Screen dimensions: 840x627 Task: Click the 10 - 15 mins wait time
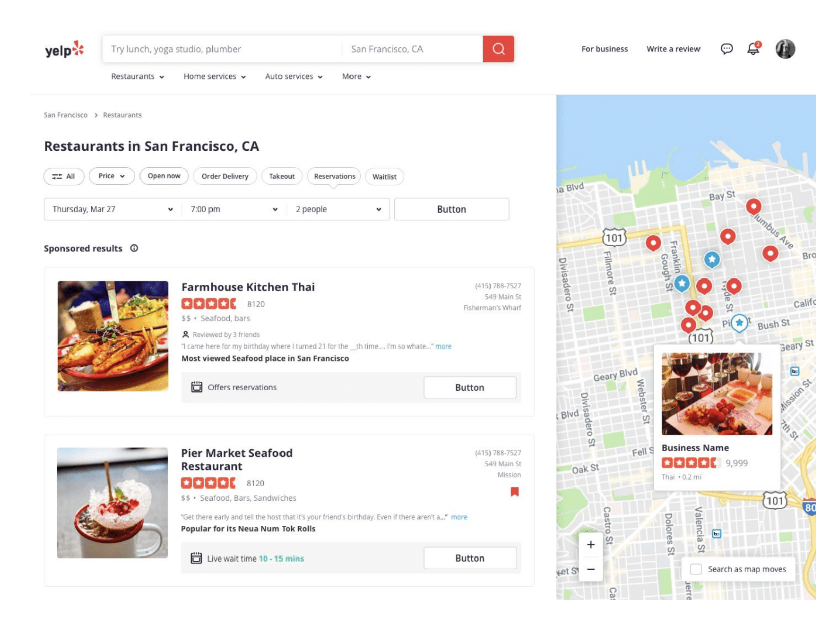(282, 559)
